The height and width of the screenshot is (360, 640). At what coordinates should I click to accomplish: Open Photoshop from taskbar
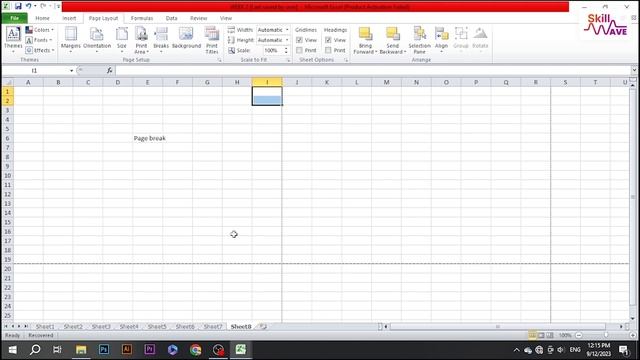tap(104, 350)
